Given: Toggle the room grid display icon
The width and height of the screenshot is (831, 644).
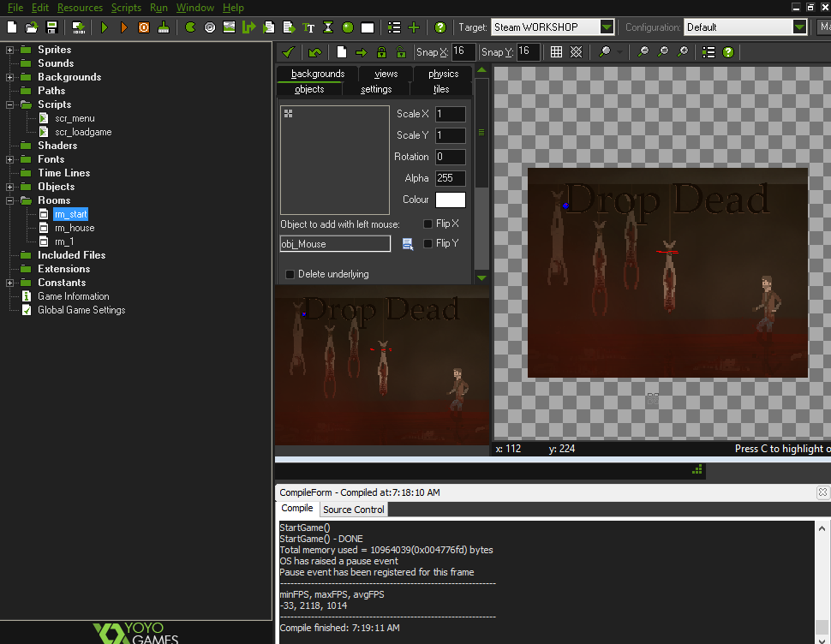Looking at the screenshot, I should pos(556,52).
